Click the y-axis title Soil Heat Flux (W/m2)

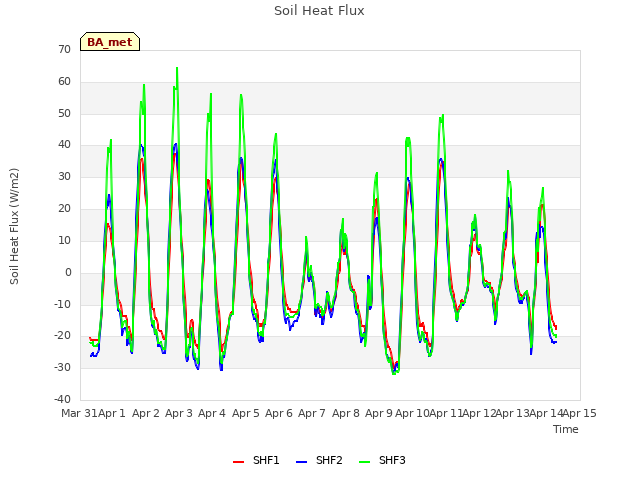point(14,226)
